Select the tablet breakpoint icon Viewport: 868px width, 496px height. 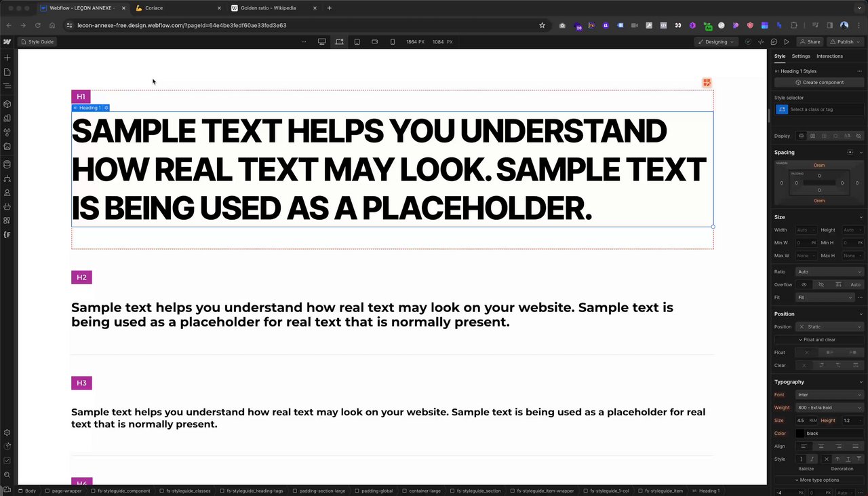tap(357, 41)
